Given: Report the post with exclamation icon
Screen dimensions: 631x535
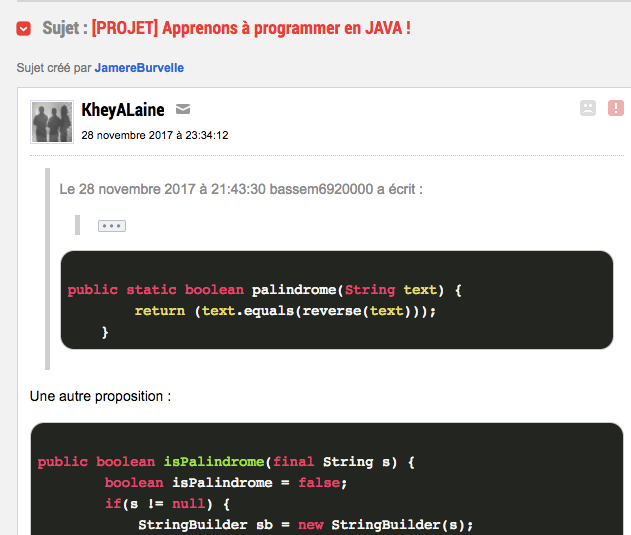Looking at the screenshot, I should tap(615, 108).
